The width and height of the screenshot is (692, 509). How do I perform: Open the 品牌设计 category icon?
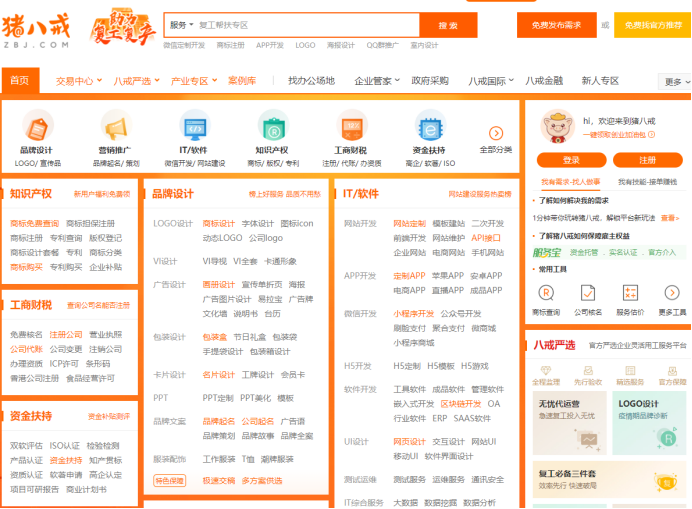(38, 126)
